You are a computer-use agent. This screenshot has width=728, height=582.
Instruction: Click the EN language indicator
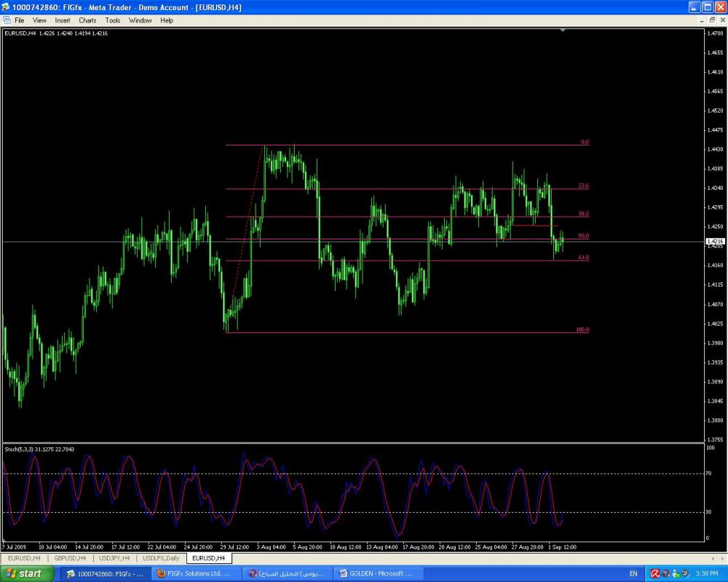633,574
